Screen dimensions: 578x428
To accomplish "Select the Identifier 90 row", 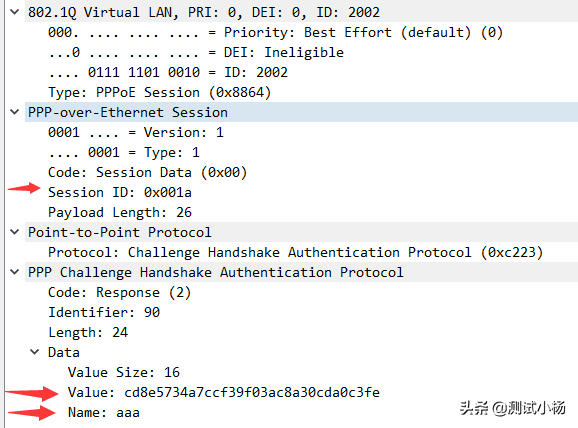I will pyautogui.click(x=104, y=312).
